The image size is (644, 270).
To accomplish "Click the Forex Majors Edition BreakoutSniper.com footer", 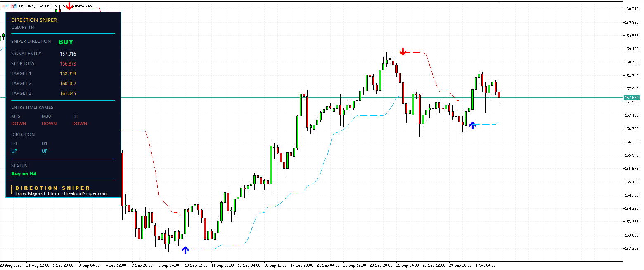I will (61, 193).
